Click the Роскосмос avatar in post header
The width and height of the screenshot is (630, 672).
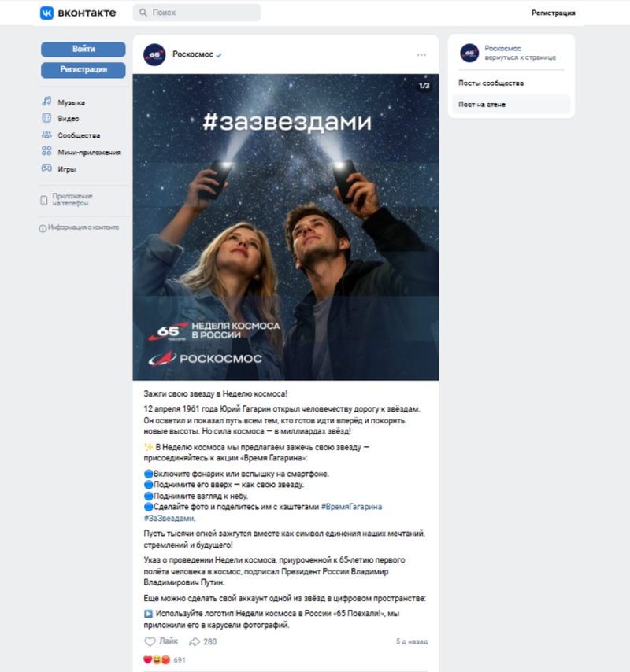click(x=154, y=55)
